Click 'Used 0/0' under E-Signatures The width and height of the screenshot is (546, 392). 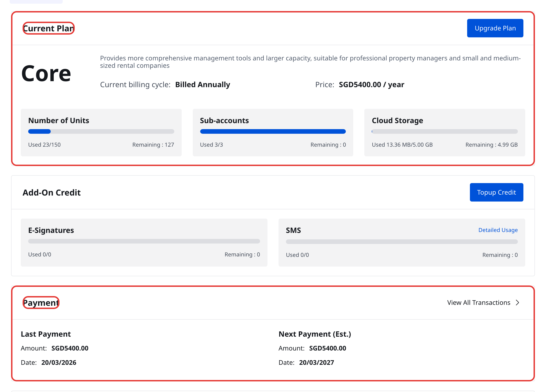pyautogui.click(x=39, y=255)
